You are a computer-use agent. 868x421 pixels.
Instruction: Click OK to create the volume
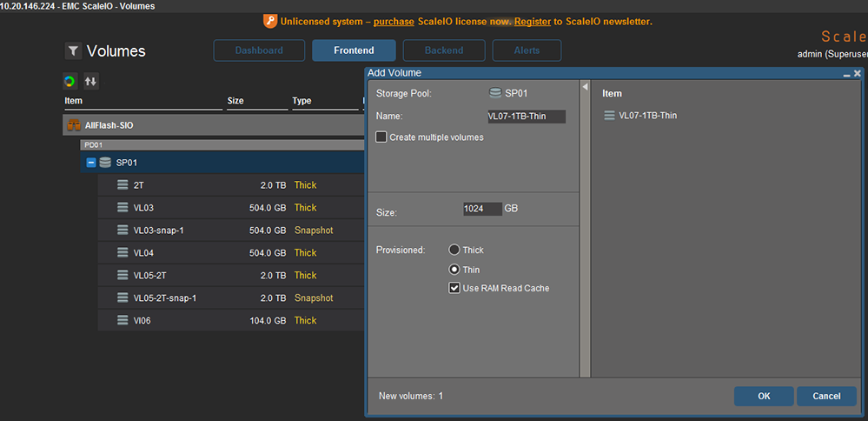(x=764, y=396)
